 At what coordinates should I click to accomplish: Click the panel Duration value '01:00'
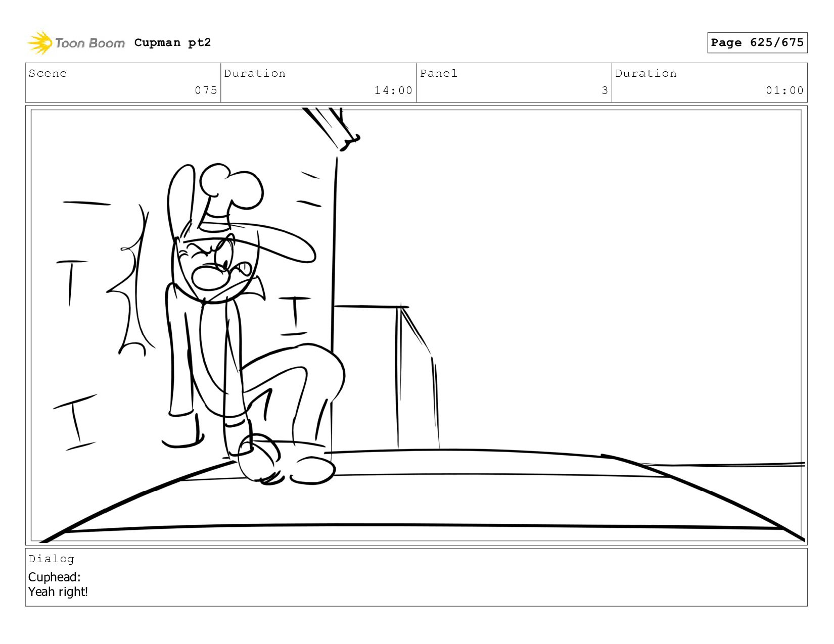[x=784, y=90]
